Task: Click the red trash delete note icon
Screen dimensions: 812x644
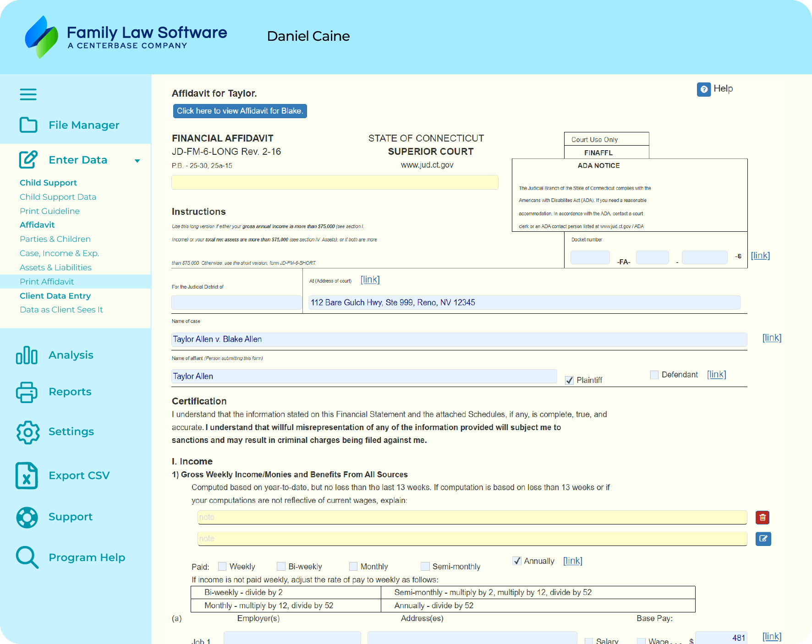Action: click(x=763, y=518)
